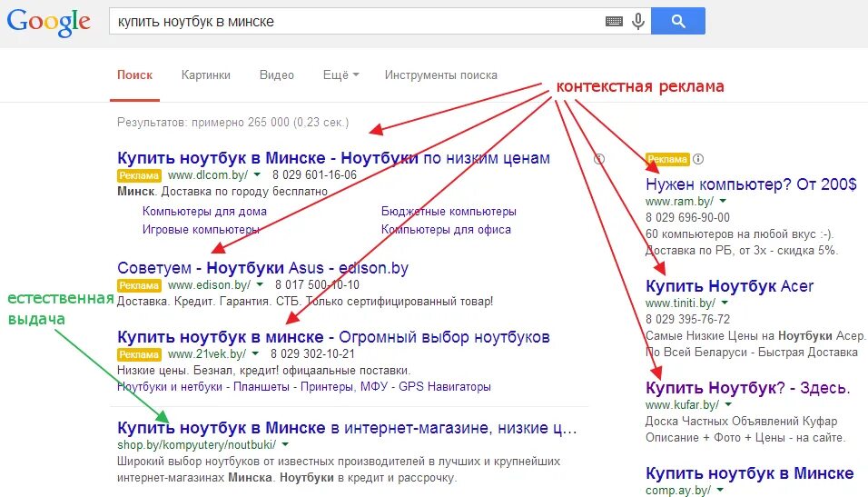Open sitelink Бюджетные компьютеры
The image size is (868, 497).
[449, 211]
